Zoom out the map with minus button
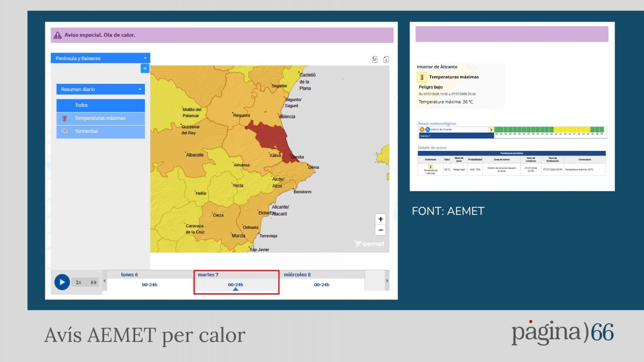Image resolution: width=644 pixels, height=362 pixels. (381, 230)
